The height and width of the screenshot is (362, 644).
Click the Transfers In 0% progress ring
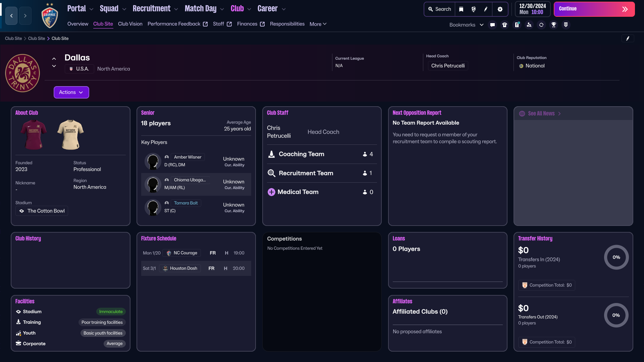[x=616, y=257]
